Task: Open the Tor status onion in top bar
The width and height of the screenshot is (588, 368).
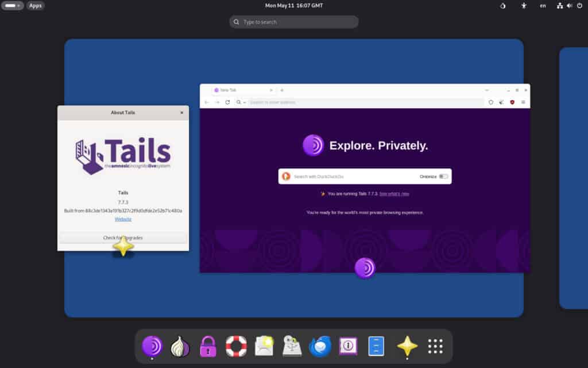Action: [x=503, y=6]
